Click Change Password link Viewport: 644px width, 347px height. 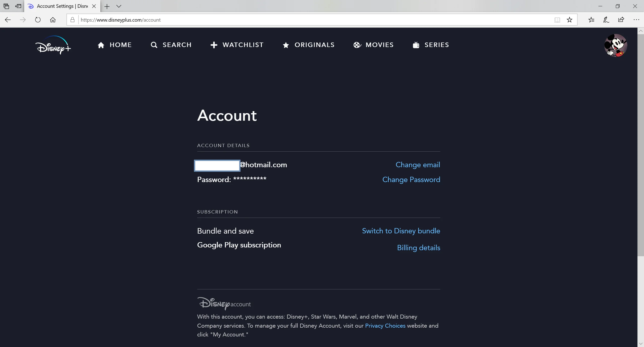click(411, 179)
